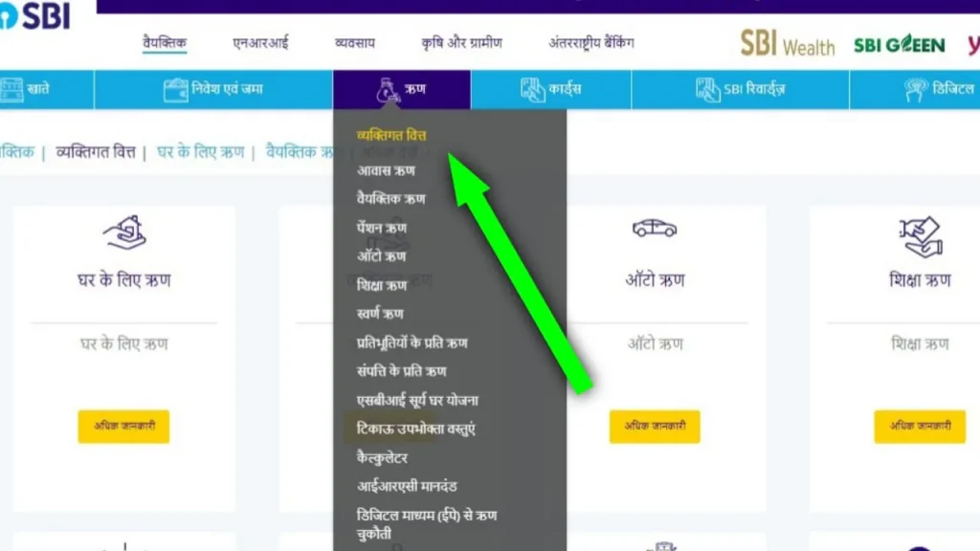This screenshot has height=551, width=980.
Task: Open SBI रिवार्ड्ज़ rewards icon
Action: tap(707, 90)
